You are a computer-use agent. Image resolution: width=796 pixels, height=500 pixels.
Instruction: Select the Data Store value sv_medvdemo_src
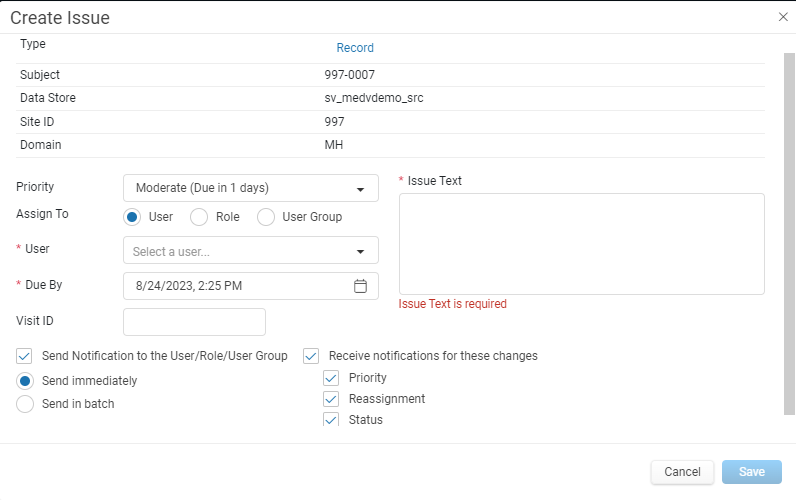[374, 98]
